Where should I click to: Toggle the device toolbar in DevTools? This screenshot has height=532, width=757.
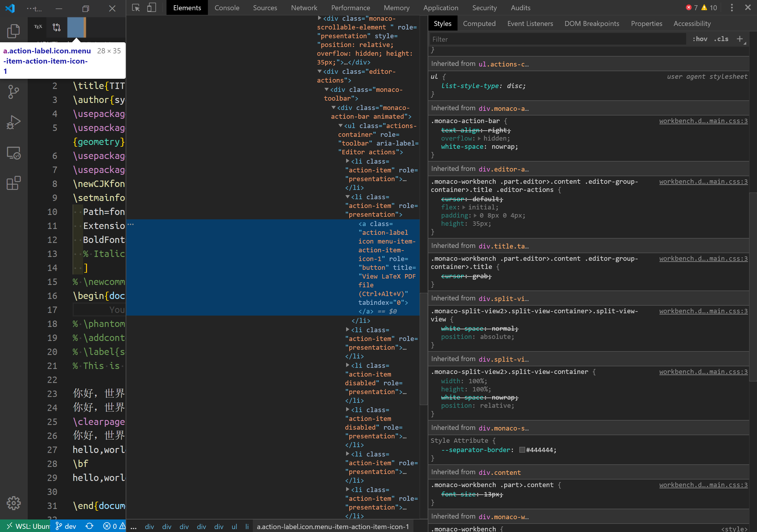tap(152, 8)
